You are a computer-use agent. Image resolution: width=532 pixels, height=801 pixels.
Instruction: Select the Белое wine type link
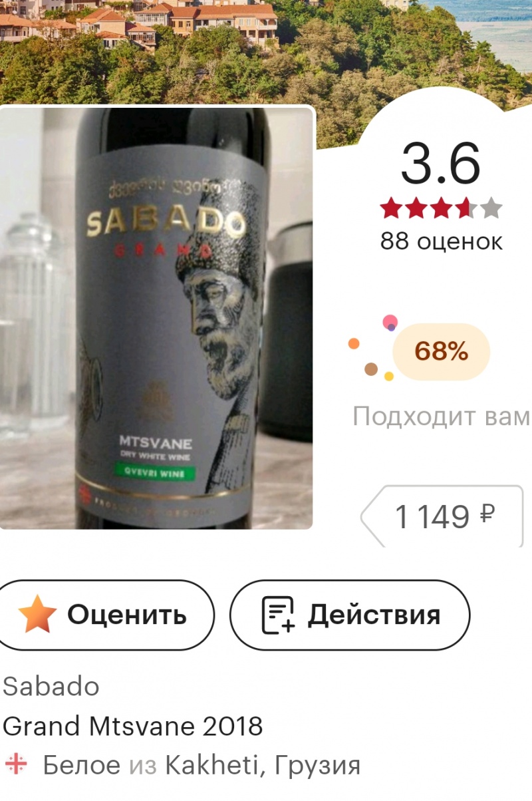(x=82, y=765)
